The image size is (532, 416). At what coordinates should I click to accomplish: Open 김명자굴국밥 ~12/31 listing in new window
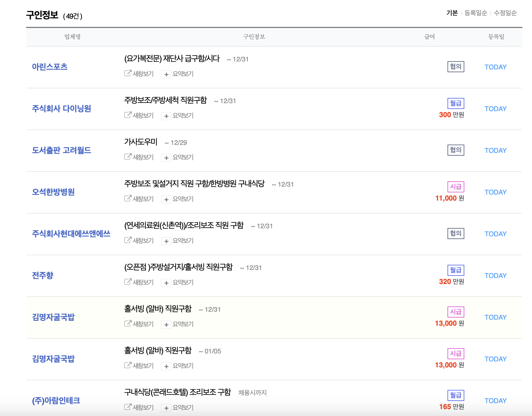(139, 324)
